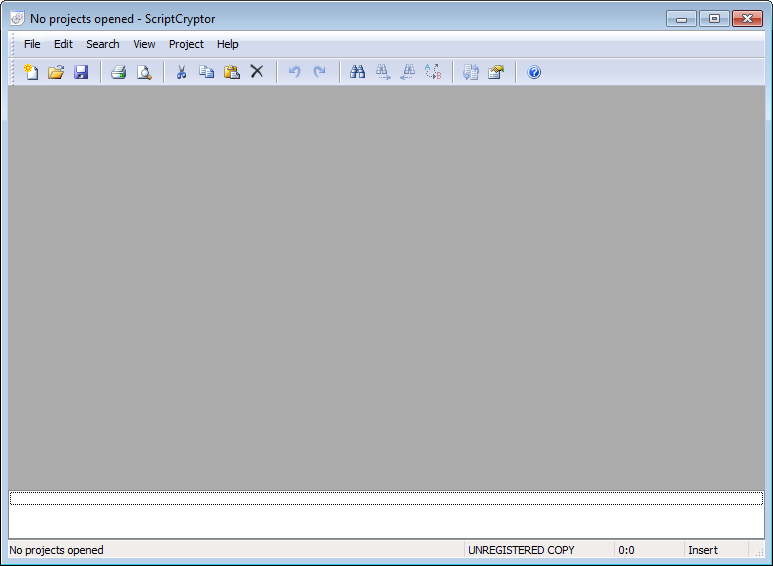Cut selection with scissors icon
Viewport: 773px width, 566px height.
coord(181,72)
